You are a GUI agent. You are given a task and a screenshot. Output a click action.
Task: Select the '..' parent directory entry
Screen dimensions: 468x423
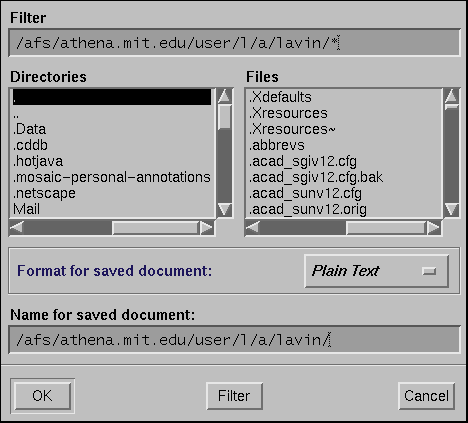point(112,113)
